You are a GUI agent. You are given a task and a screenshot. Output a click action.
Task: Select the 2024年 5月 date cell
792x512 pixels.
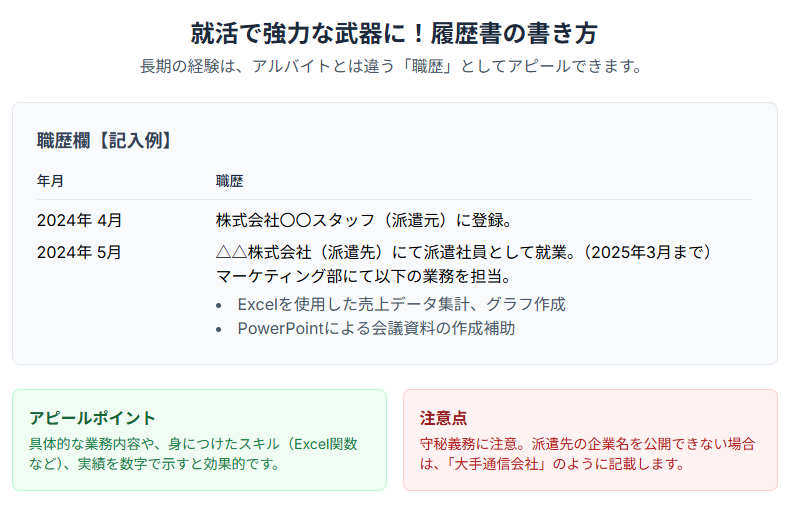[79, 252]
